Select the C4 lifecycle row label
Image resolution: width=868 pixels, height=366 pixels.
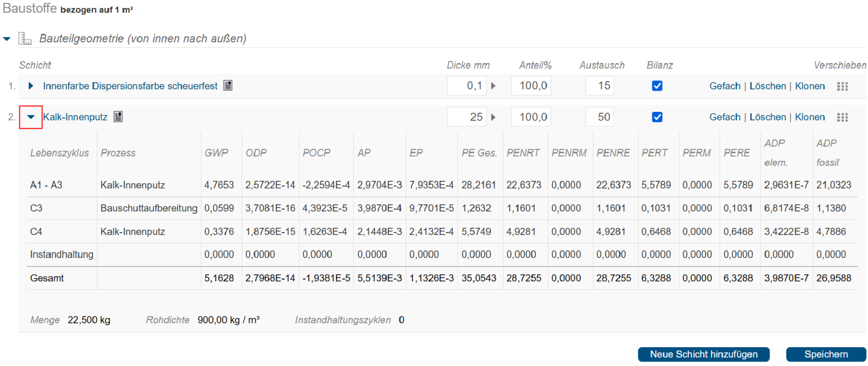[36, 231]
